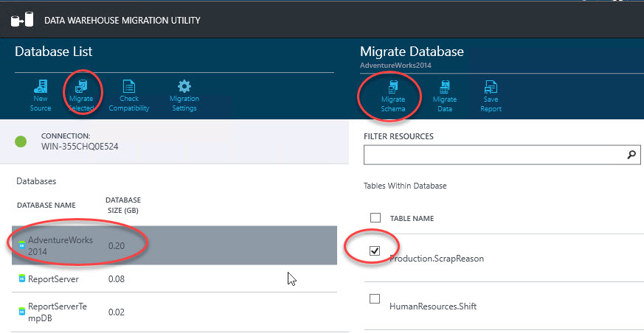This screenshot has width=644, height=333.
Task: Click the Data Warehouse Migration Utility logo
Action: (18, 20)
